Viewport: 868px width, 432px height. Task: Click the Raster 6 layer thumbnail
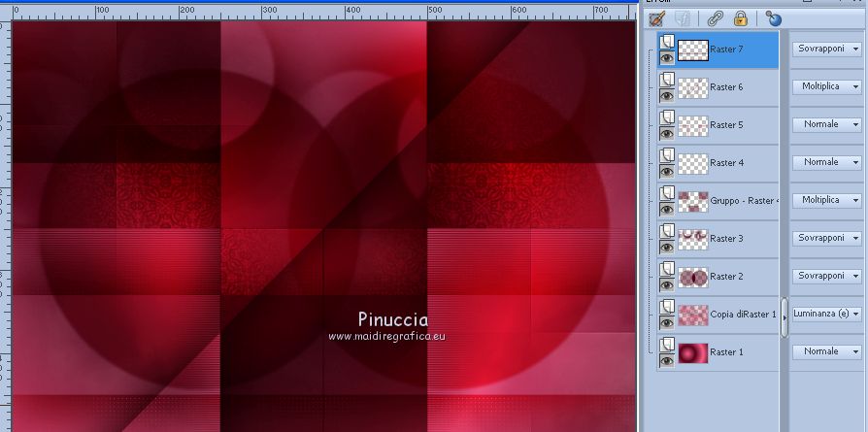click(693, 88)
